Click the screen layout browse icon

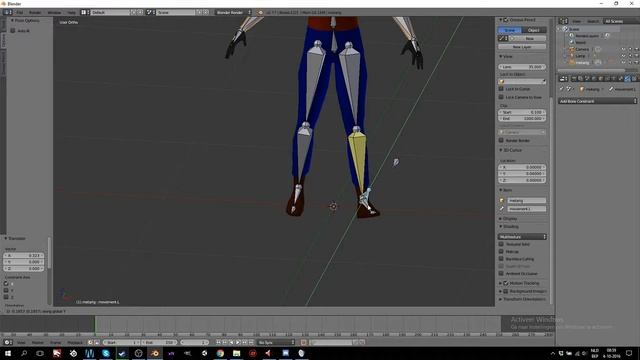click(x=84, y=12)
